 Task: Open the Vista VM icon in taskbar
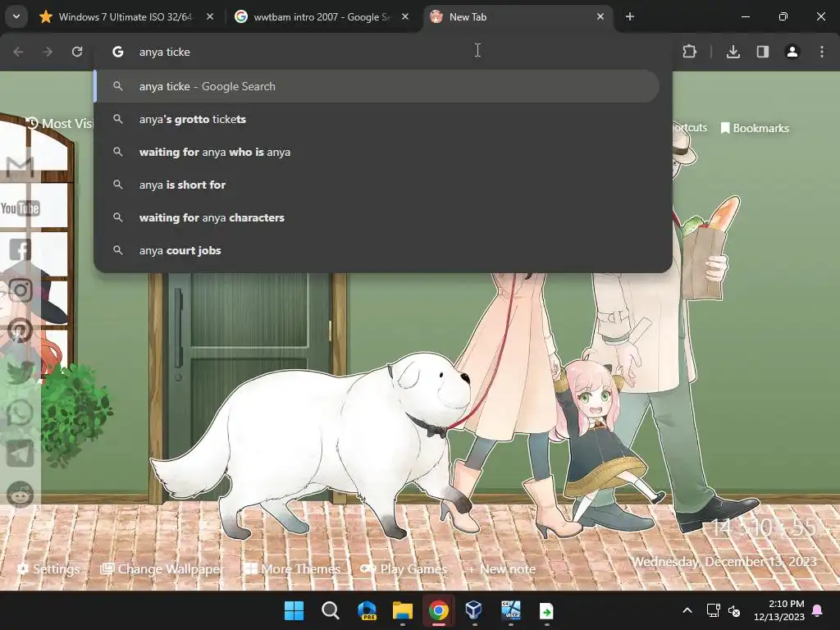[510, 610]
